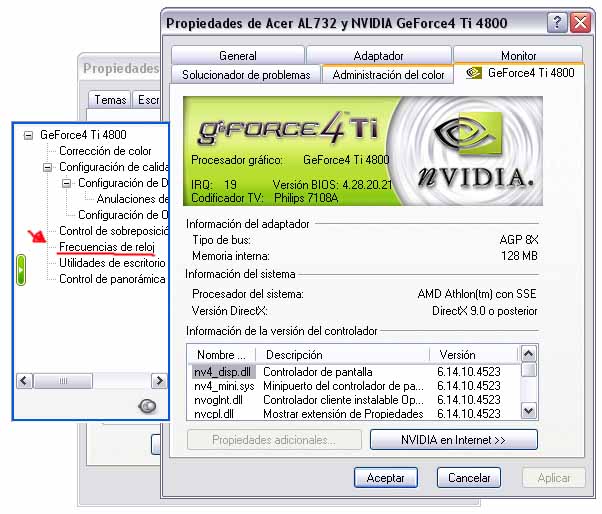Open the Solucionador de problemas tab
This screenshot has height=514, width=602.
point(246,74)
